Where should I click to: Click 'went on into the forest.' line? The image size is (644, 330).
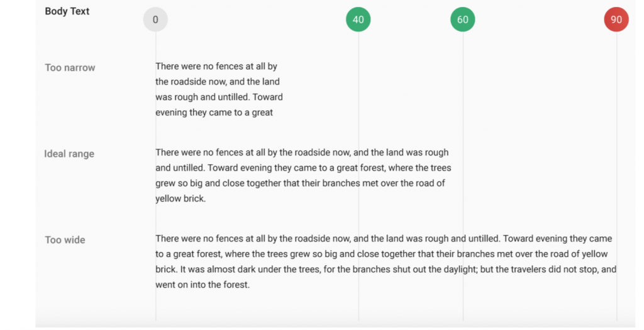[203, 285]
